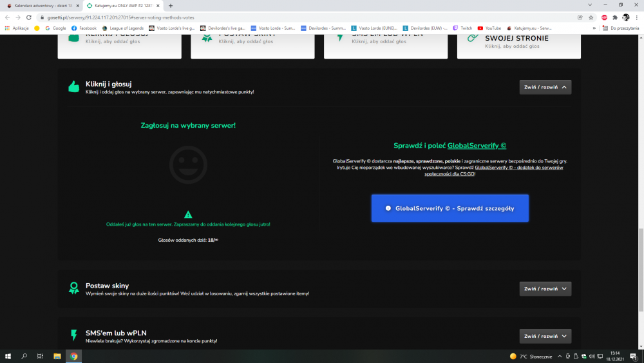
Task: Open the clock showing 15:14
Action: (x=615, y=356)
